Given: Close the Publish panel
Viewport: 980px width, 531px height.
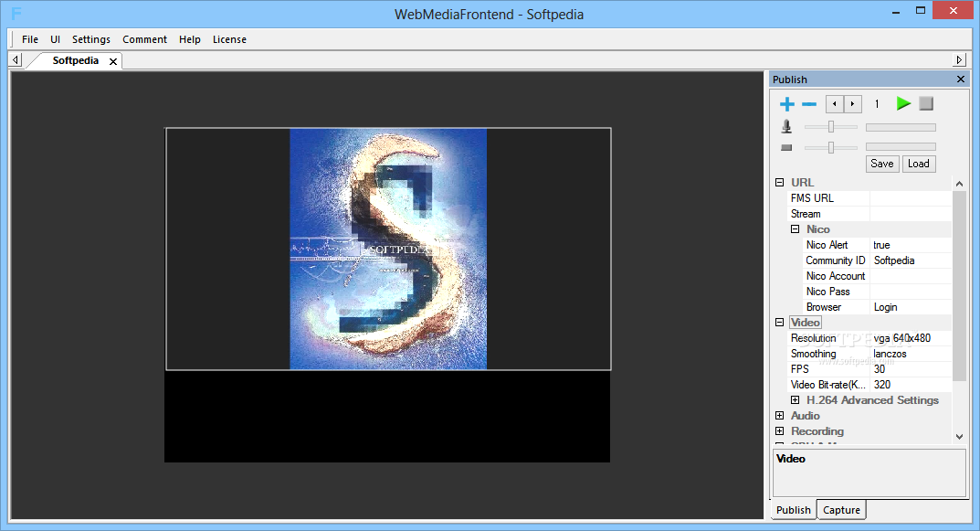Looking at the screenshot, I should (x=961, y=80).
